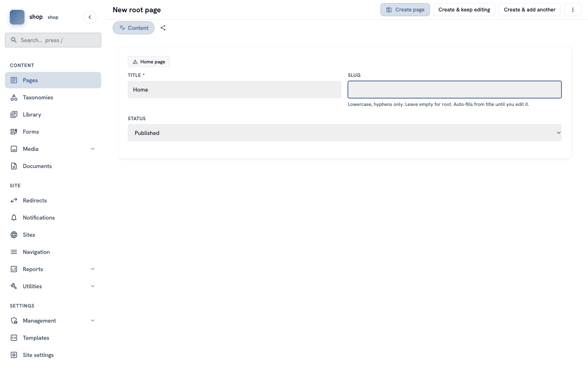Click the Templates code icon
This screenshot has width=588, height=368.
pyautogui.click(x=14, y=338)
